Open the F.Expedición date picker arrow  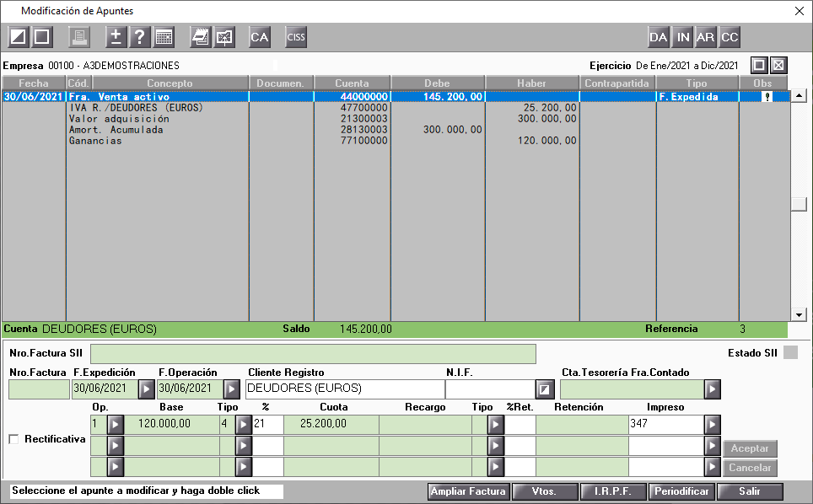146,389
